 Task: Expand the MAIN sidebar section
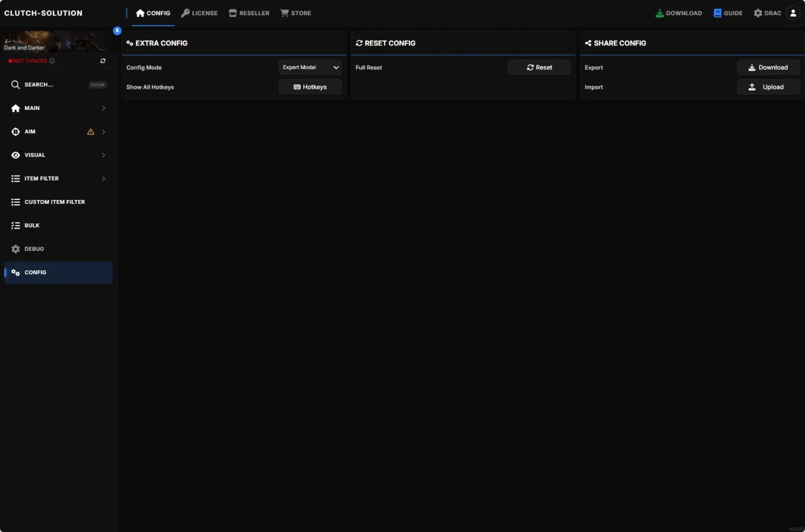[58, 108]
